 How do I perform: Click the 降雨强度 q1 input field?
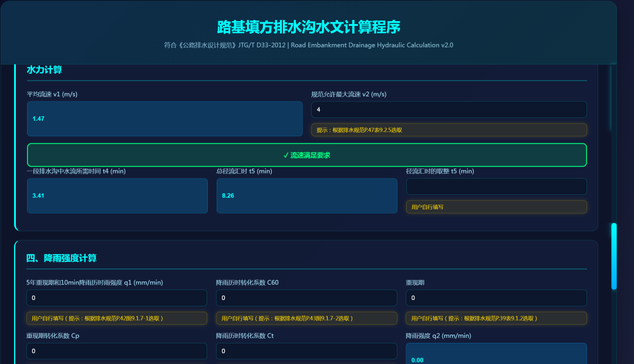coord(117,298)
